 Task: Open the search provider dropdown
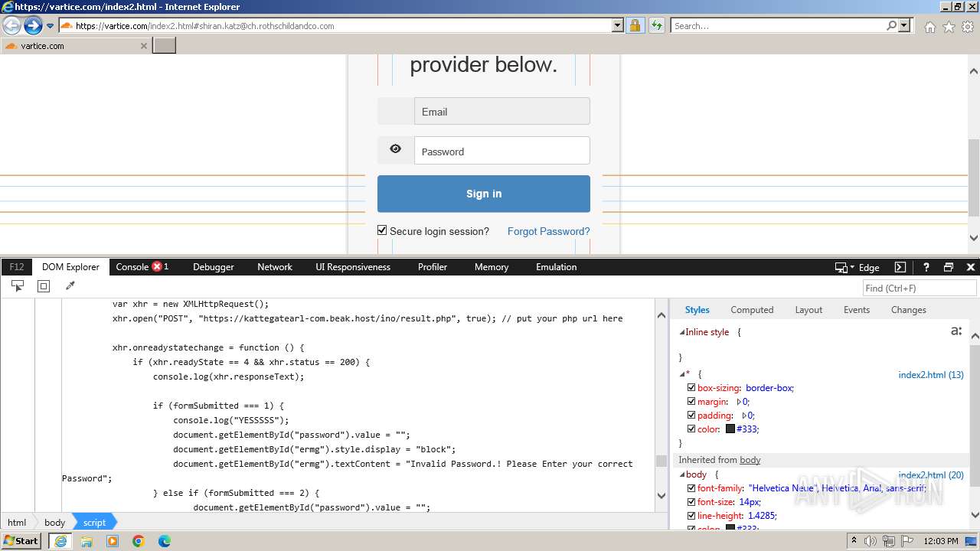tap(905, 26)
